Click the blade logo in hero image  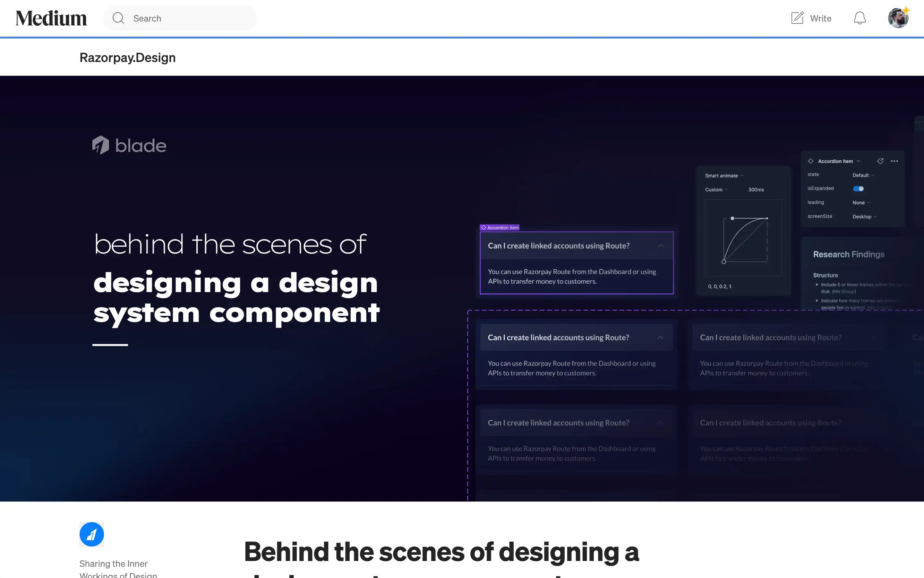[129, 145]
